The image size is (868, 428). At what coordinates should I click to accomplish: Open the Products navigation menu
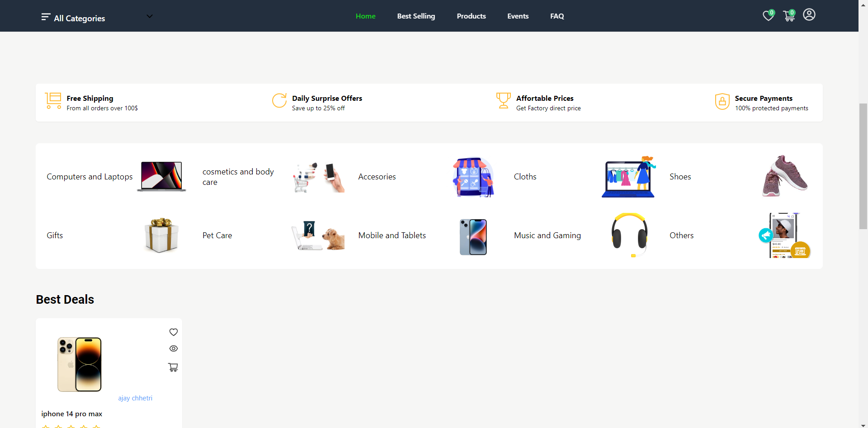(x=471, y=16)
